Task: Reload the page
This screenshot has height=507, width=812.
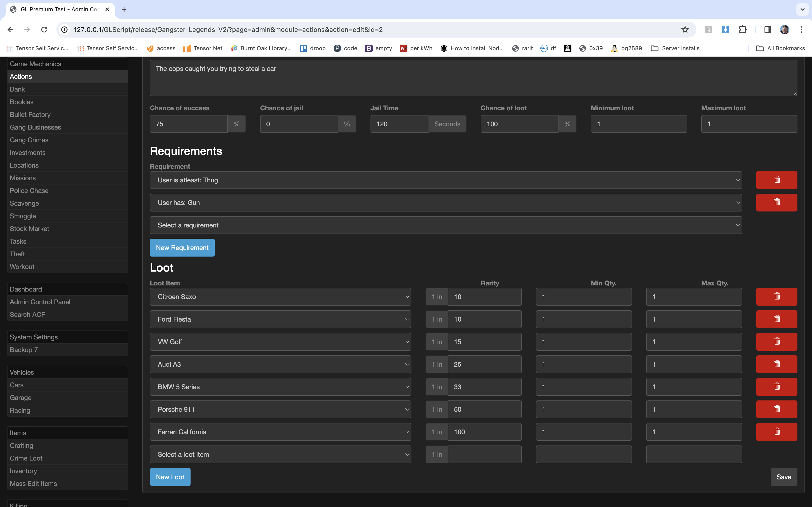Action: point(44,30)
